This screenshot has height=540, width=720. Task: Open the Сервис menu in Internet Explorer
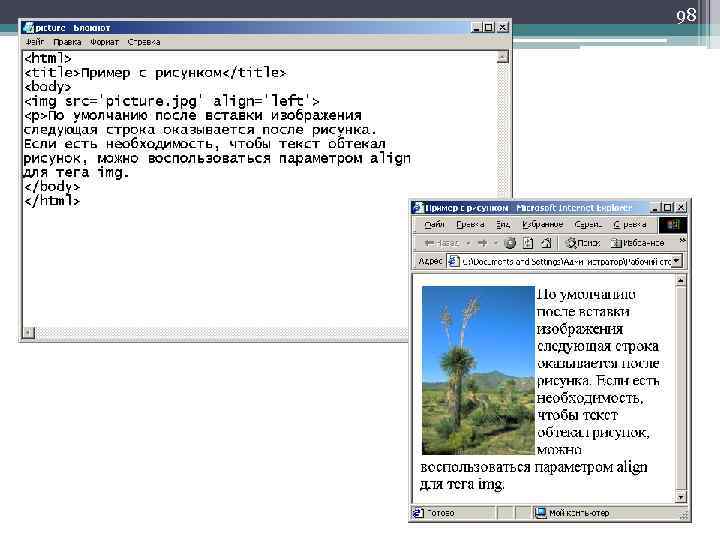(588, 225)
